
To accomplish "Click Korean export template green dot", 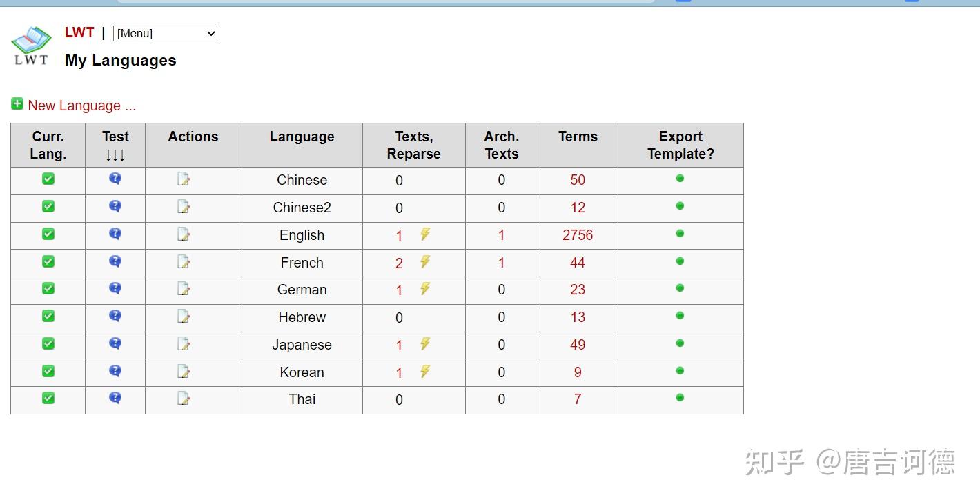I will pyautogui.click(x=680, y=371).
